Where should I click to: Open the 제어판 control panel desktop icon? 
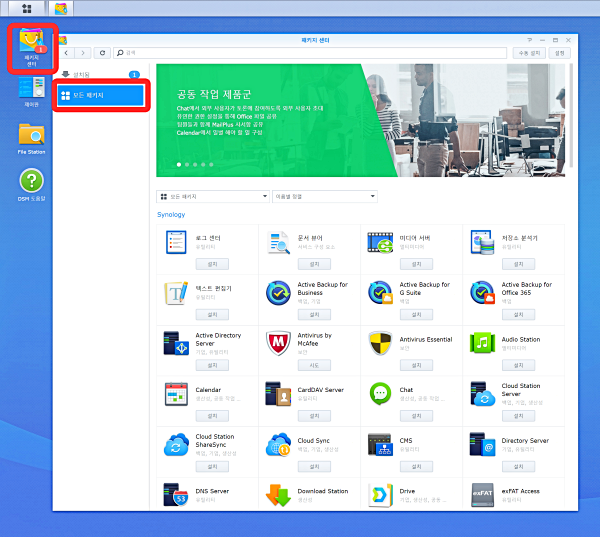coord(32,92)
